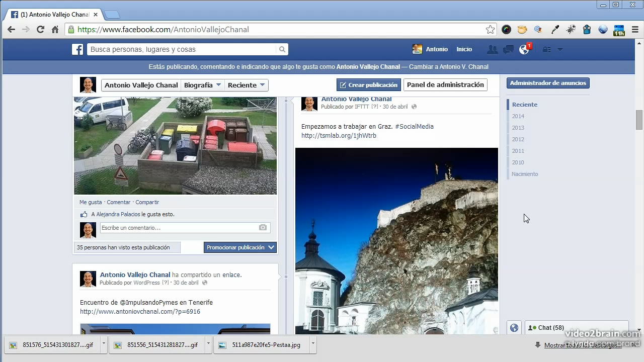Click Inicio in the top bar
The image size is (644, 362).
tap(464, 49)
